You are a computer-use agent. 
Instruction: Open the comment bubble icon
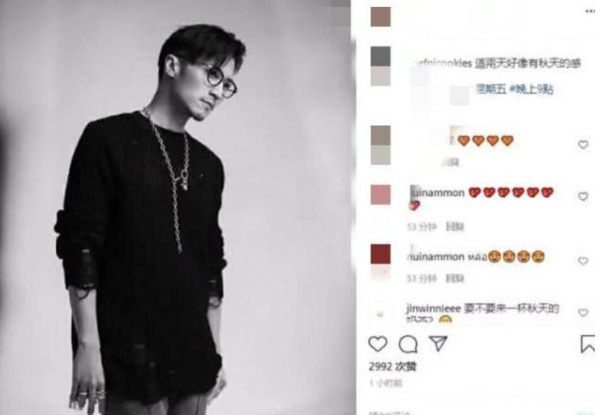point(408,344)
